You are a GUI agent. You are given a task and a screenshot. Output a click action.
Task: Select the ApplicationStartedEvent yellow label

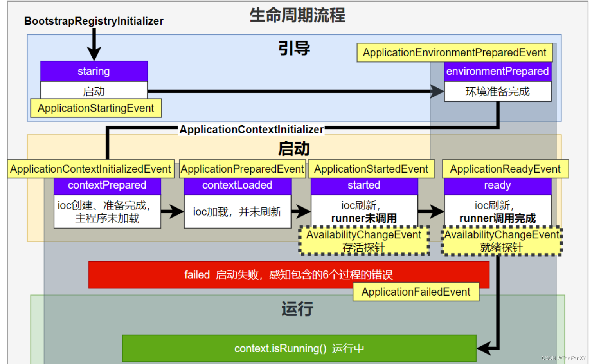tap(371, 169)
